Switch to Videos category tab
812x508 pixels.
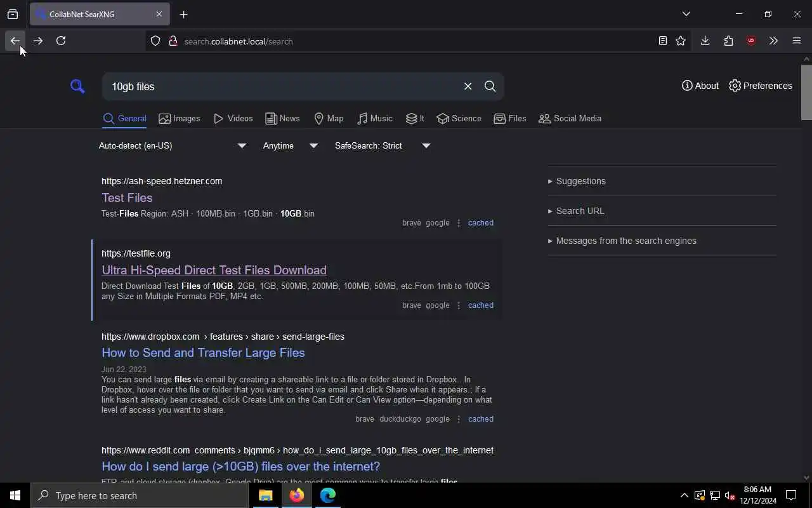(233, 119)
